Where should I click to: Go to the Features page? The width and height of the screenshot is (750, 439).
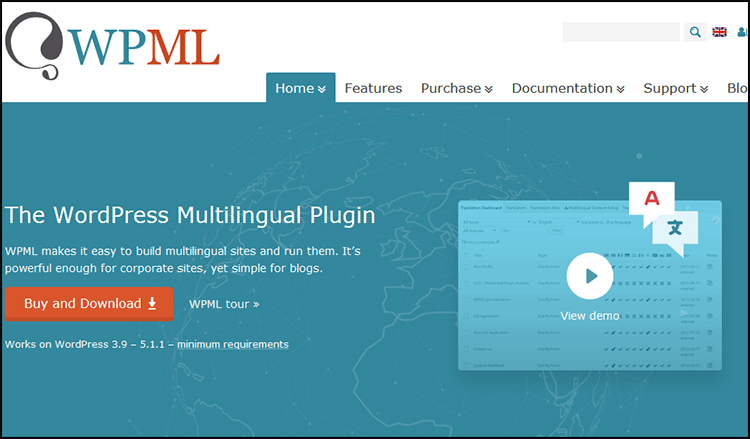click(373, 88)
